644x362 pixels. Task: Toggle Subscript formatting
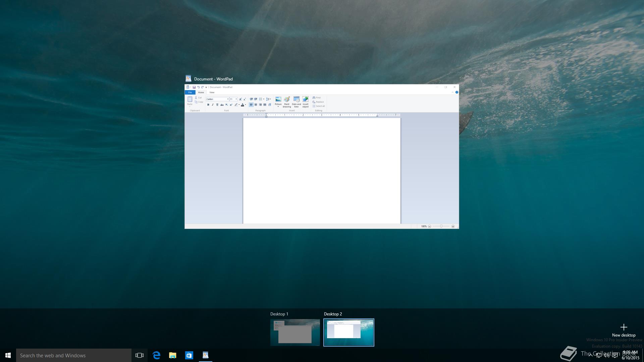226,105
